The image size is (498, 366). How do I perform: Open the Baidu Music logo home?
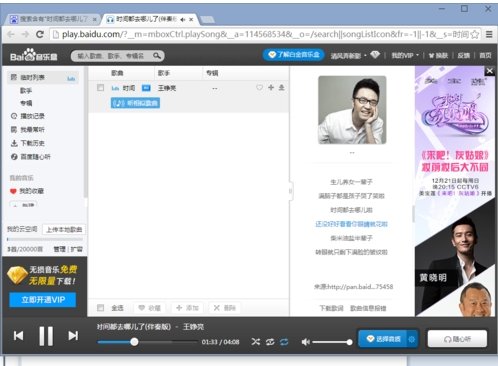click(33, 55)
